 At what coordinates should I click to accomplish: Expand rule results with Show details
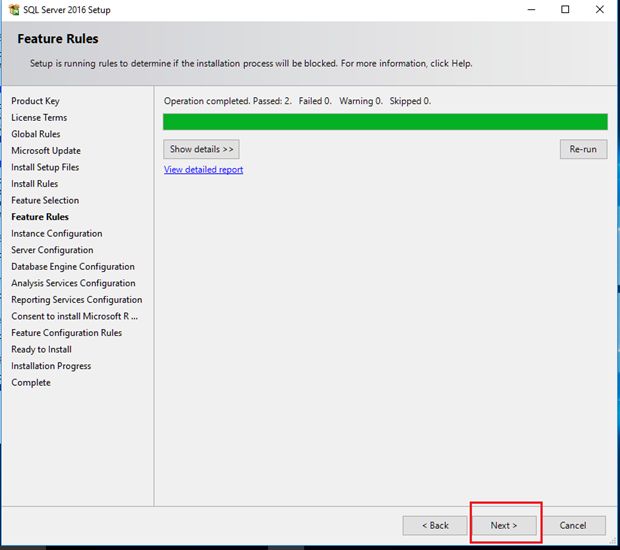201,149
